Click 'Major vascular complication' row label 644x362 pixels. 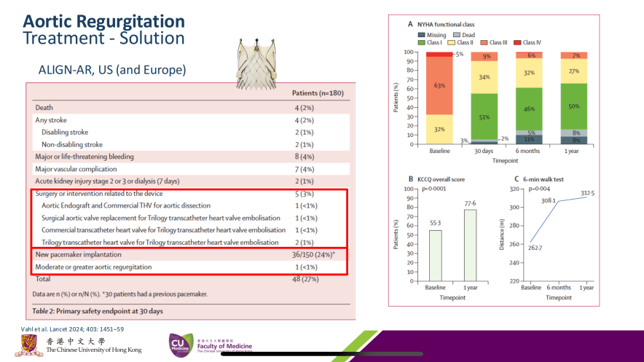[76, 169]
